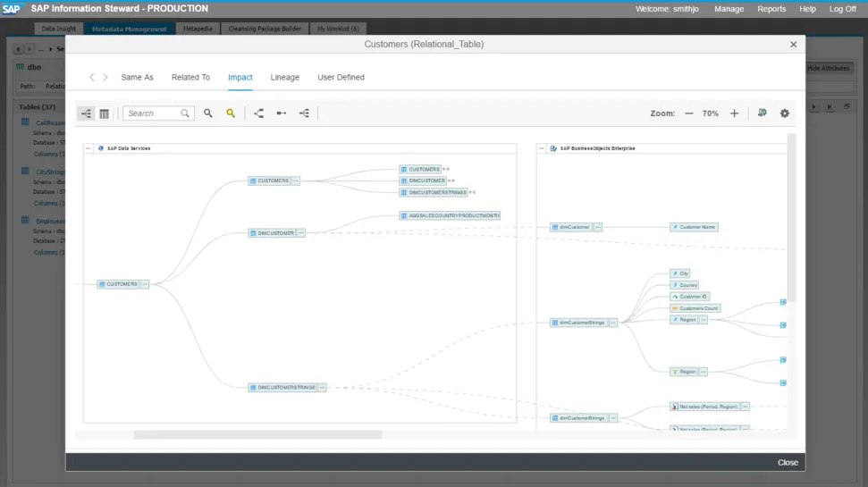
Task: Zoom out with the minus button
Action: pyautogui.click(x=689, y=113)
